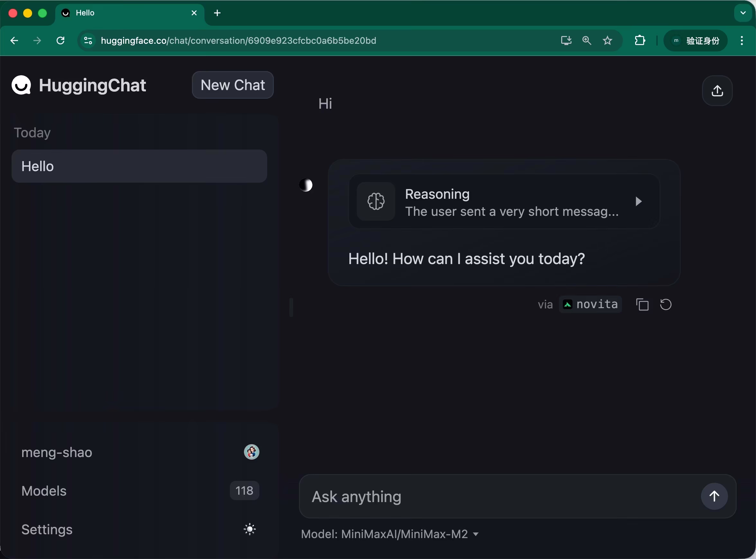Regenerate the response
Image resolution: width=756 pixels, height=559 pixels.
tap(665, 304)
